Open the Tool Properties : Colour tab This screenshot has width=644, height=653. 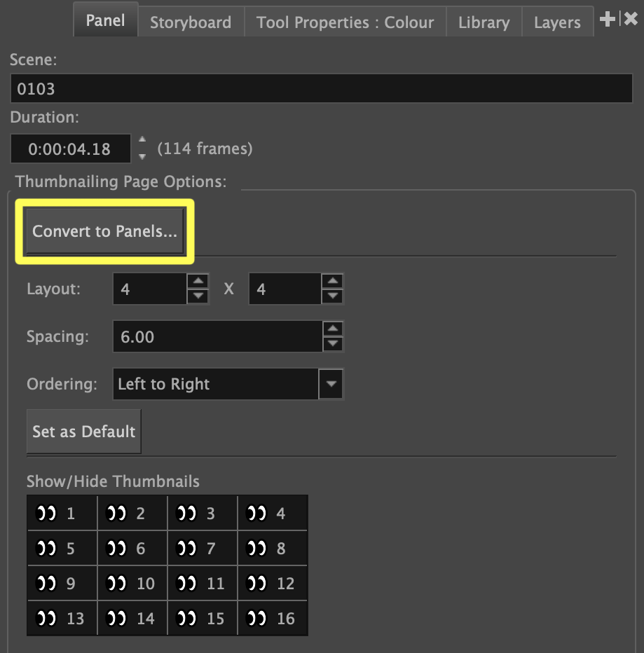[344, 22]
